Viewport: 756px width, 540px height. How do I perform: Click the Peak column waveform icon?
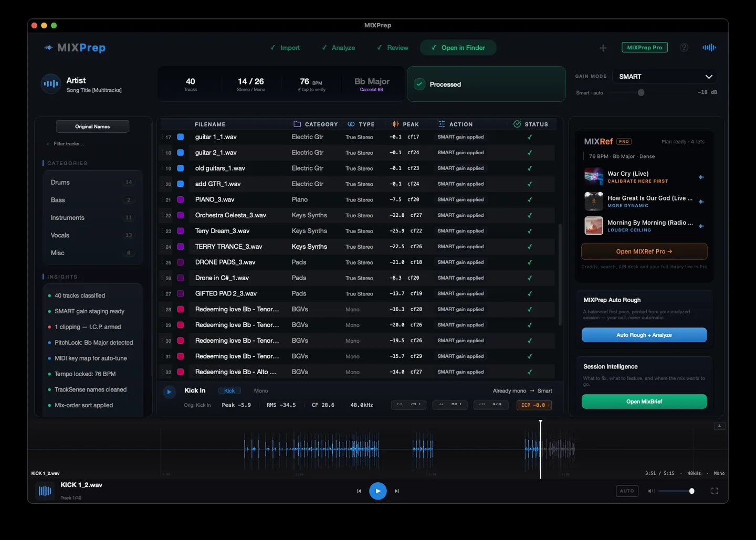click(x=395, y=124)
